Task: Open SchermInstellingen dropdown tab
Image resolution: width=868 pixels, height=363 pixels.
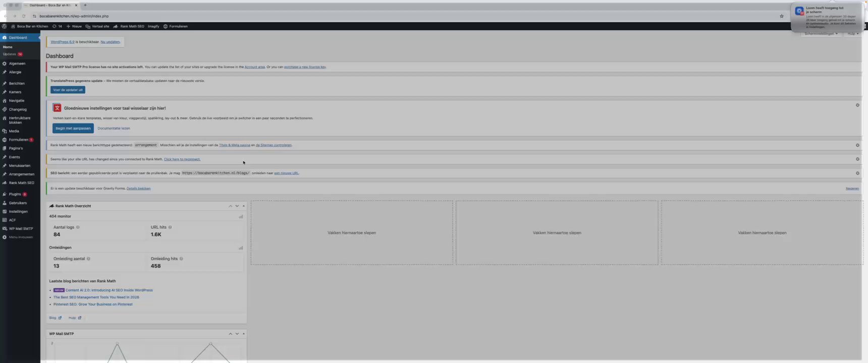Action: [821, 33]
